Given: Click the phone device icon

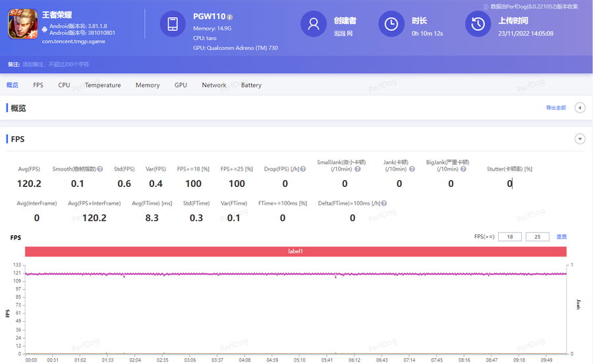Looking at the screenshot, I should point(173,24).
